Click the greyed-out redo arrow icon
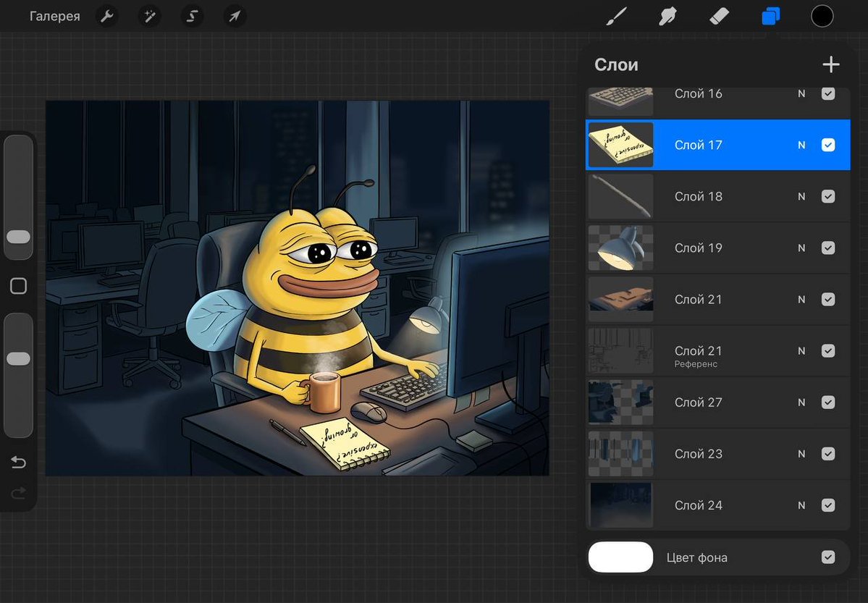 pyautogui.click(x=18, y=492)
